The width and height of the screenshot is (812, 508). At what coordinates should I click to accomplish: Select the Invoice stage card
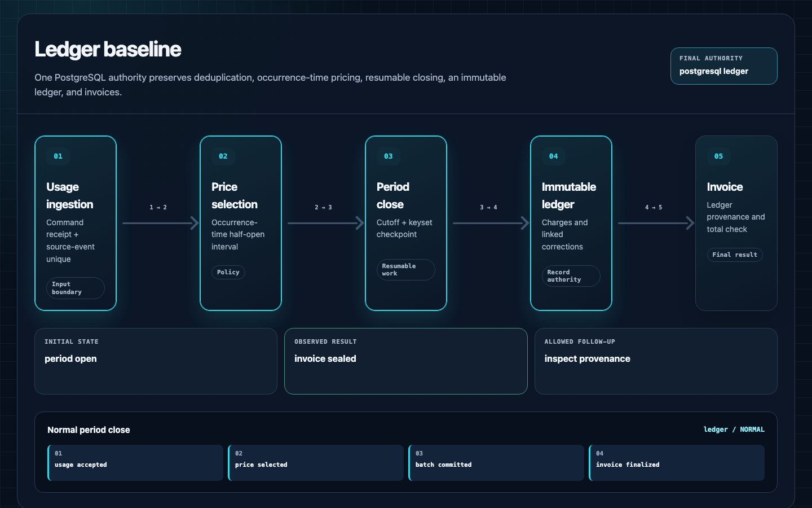pos(736,223)
